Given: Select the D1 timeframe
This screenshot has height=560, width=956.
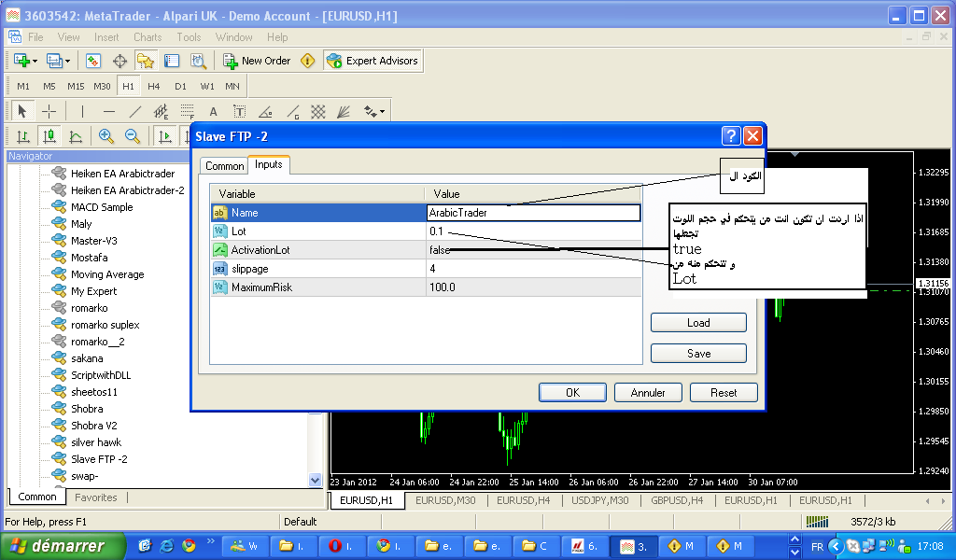Looking at the screenshot, I should (180, 87).
